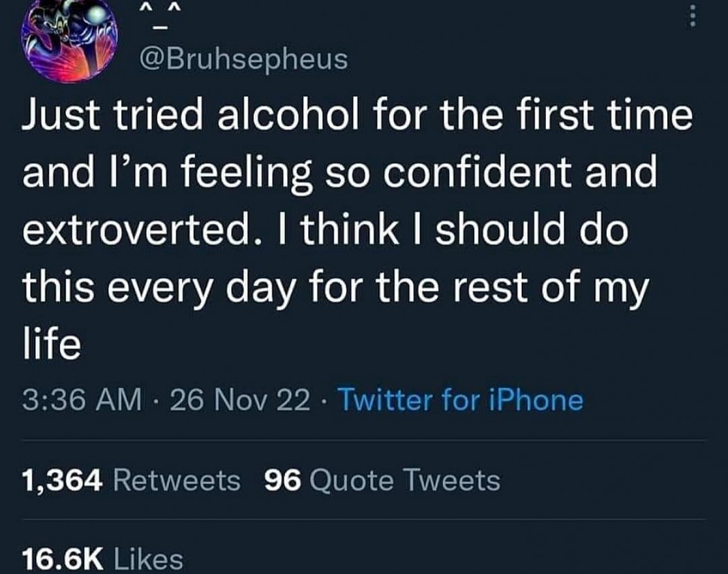
Task: Open the Twitter for iPhone source link
Action: coord(460,400)
